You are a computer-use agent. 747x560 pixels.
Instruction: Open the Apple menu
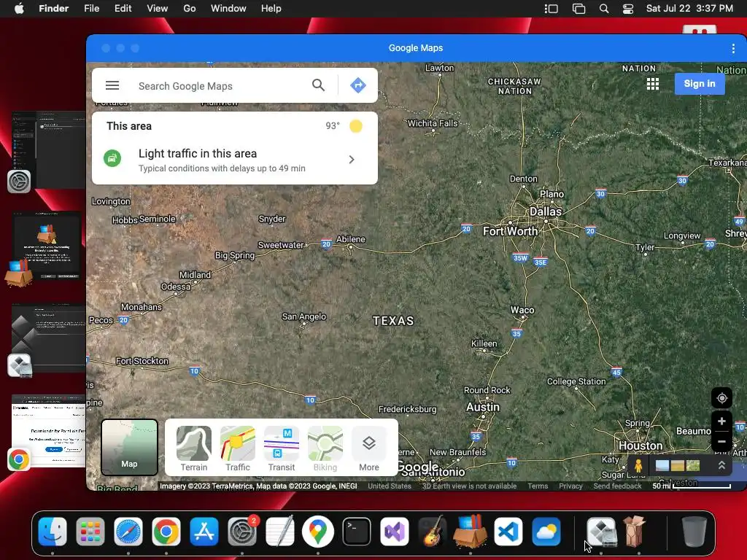coord(19,9)
